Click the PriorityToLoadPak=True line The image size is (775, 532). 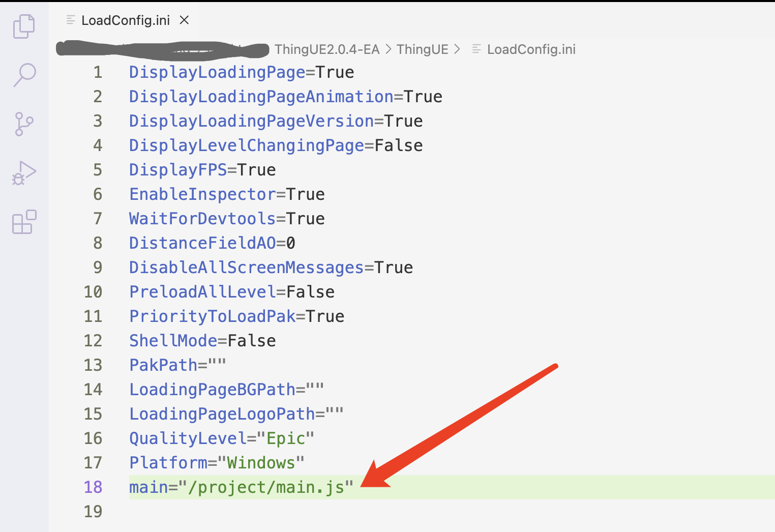click(237, 316)
